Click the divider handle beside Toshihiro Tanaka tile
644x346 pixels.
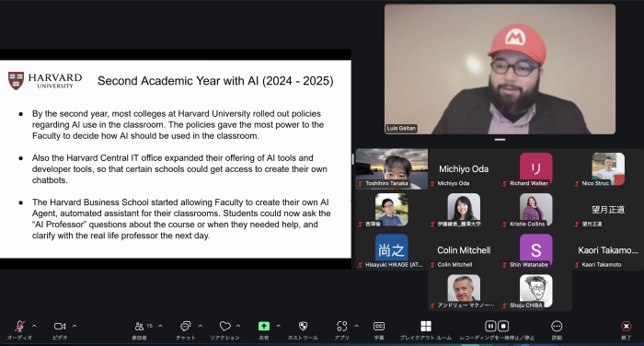(352, 159)
